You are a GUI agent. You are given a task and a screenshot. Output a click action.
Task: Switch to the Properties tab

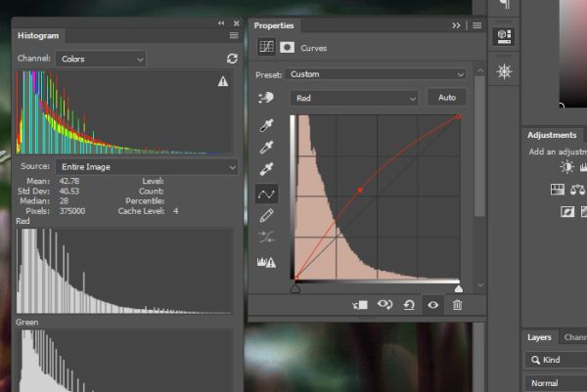click(x=274, y=25)
